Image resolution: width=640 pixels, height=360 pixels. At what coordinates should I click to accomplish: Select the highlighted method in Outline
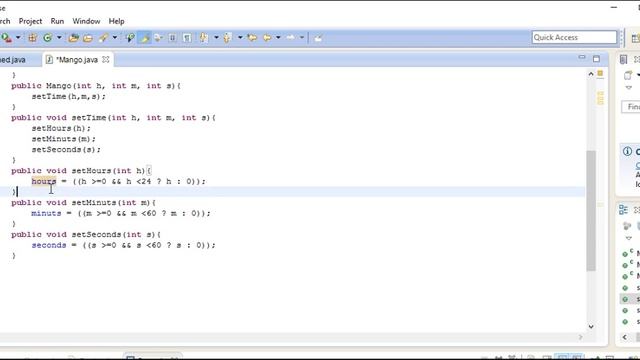coord(631,299)
